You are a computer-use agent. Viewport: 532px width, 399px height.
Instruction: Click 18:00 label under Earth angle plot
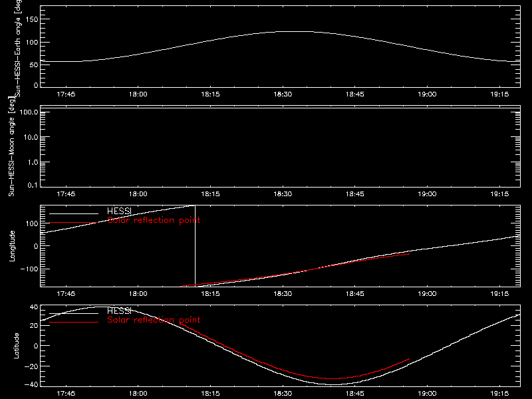click(x=138, y=94)
